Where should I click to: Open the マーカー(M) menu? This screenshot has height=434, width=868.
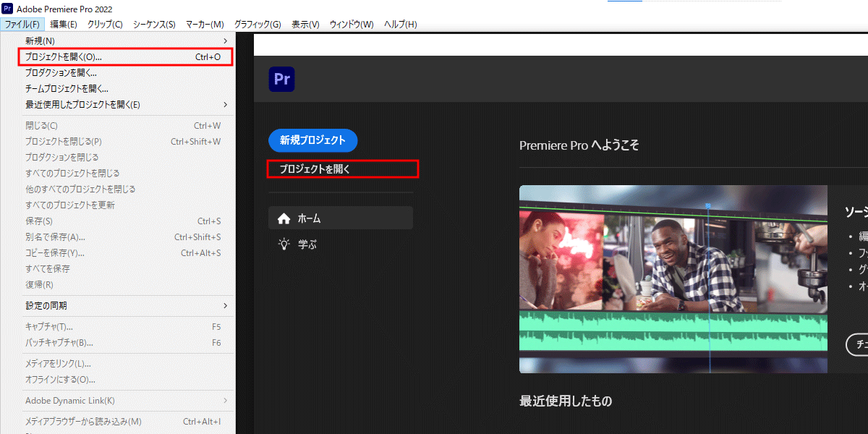coord(205,25)
